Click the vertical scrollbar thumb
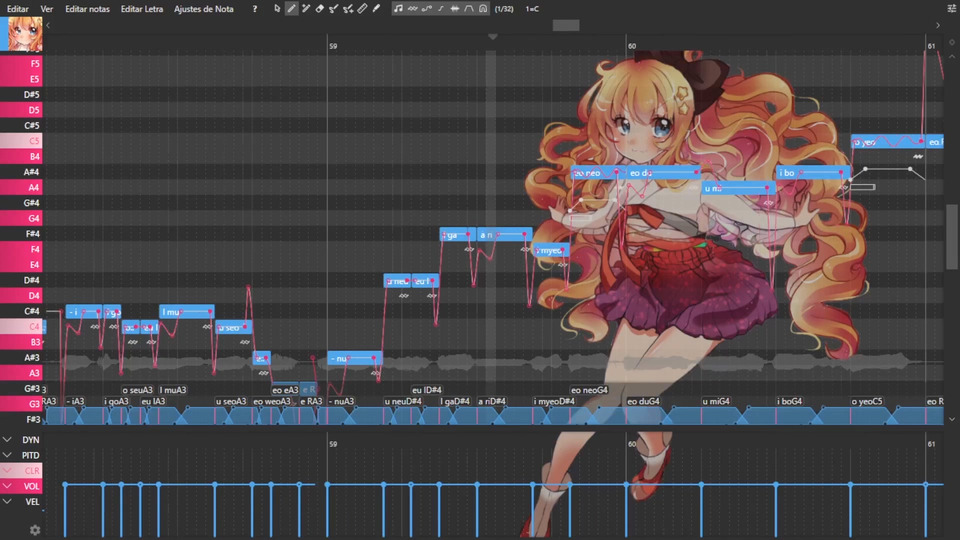The width and height of the screenshot is (960, 540). [x=952, y=237]
